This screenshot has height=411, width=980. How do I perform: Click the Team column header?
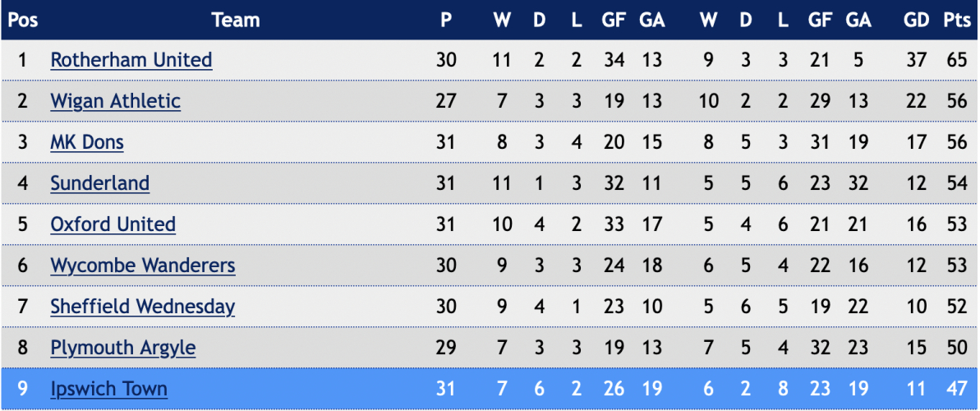pos(236,20)
